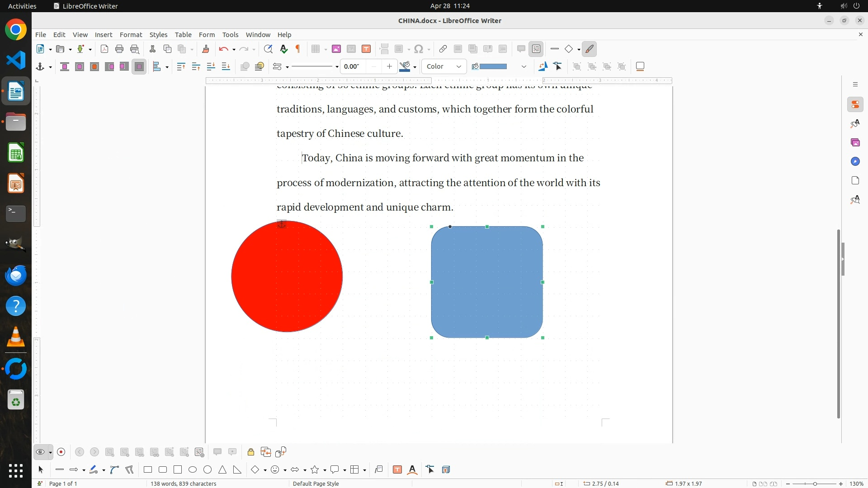Open the area fill type Color dropdown
The width and height of the screenshot is (868, 488).
click(443, 67)
